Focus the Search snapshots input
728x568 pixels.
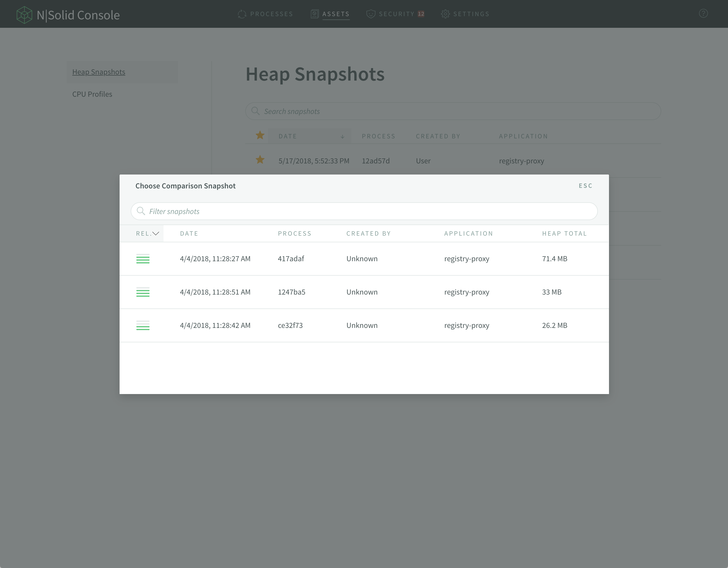pyautogui.click(x=453, y=111)
